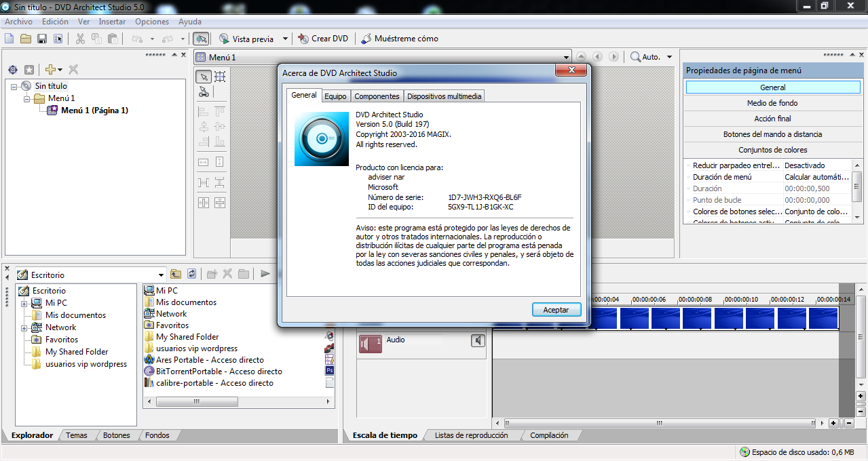
Task: Click the magnifier zoom icon above workspace
Action: 635,57
